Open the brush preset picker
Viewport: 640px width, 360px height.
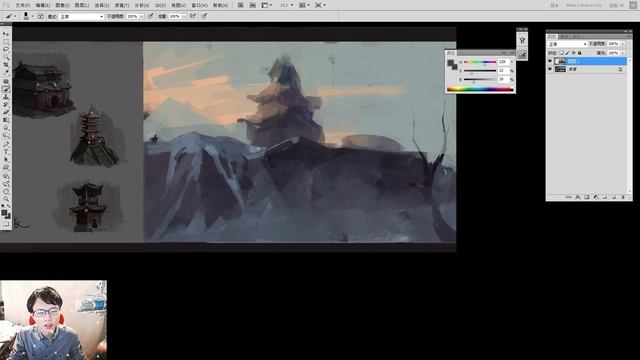click(28, 16)
